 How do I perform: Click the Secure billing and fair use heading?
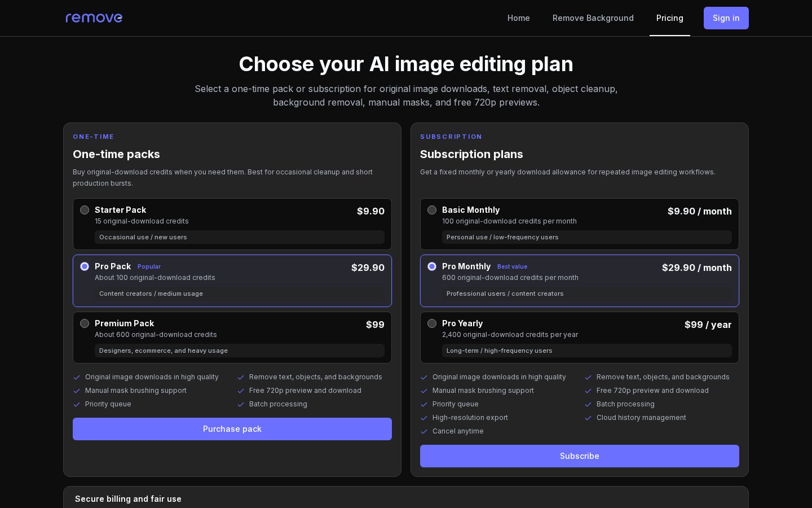[x=128, y=499]
